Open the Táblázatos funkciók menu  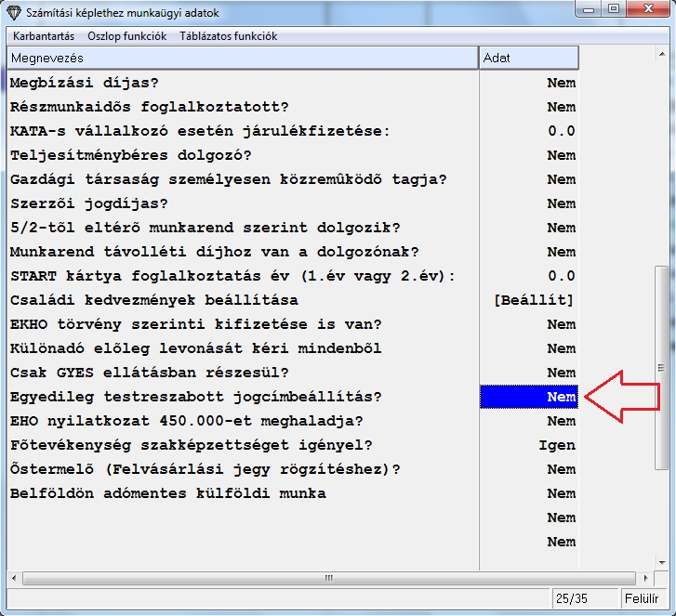[x=228, y=36]
